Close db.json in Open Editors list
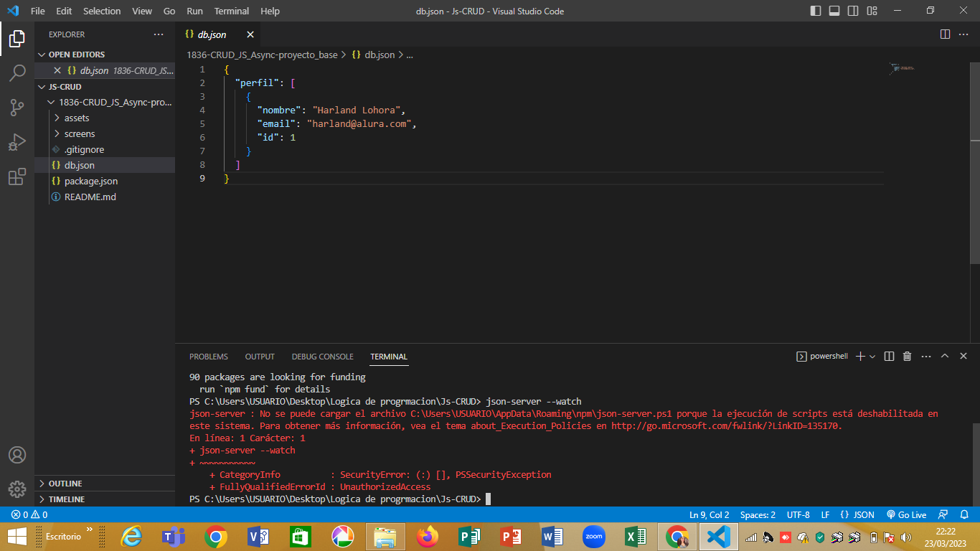Screen dimensions: 980x551 (x=57, y=70)
